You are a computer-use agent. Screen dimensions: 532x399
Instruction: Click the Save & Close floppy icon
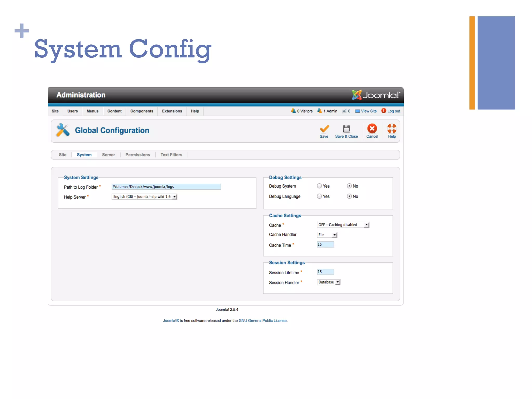point(346,129)
